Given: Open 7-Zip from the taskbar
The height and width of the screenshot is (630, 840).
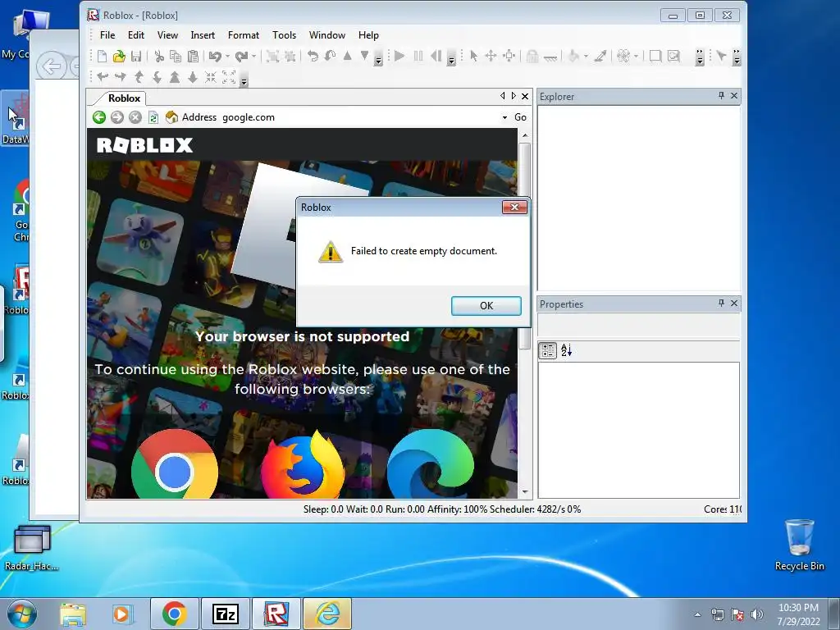Looking at the screenshot, I should [225, 614].
